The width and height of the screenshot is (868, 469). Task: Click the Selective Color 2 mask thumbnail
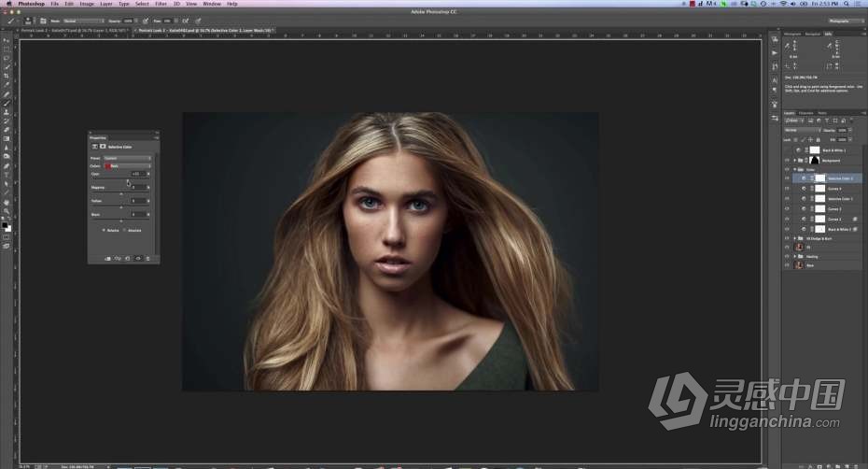820,178
